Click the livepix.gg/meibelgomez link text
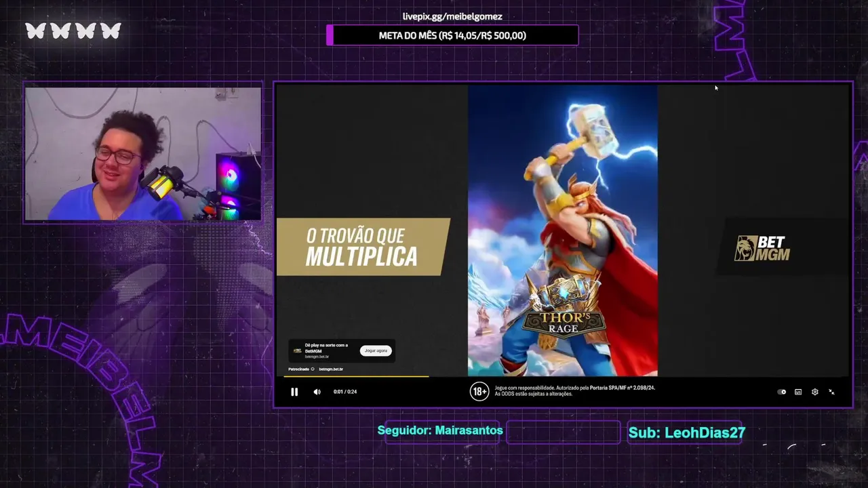 (452, 16)
